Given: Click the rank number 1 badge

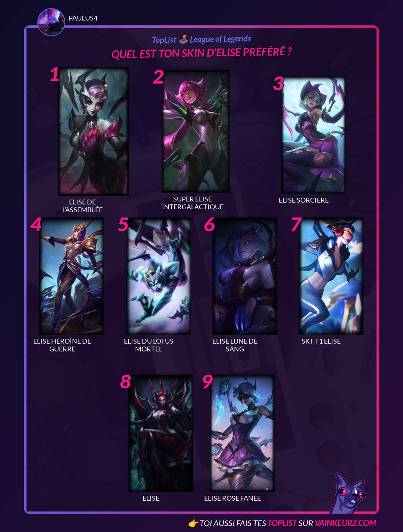Looking at the screenshot, I should tap(54, 74).
